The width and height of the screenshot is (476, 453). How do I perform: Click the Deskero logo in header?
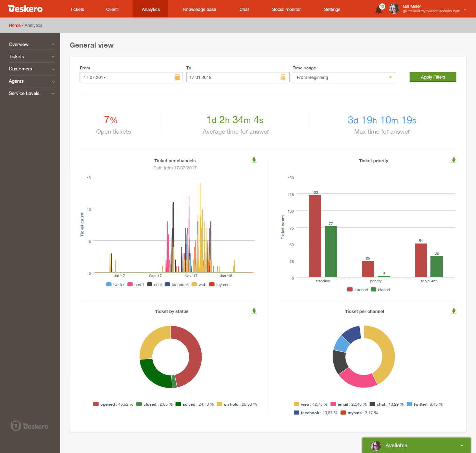[x=25, y=9]
